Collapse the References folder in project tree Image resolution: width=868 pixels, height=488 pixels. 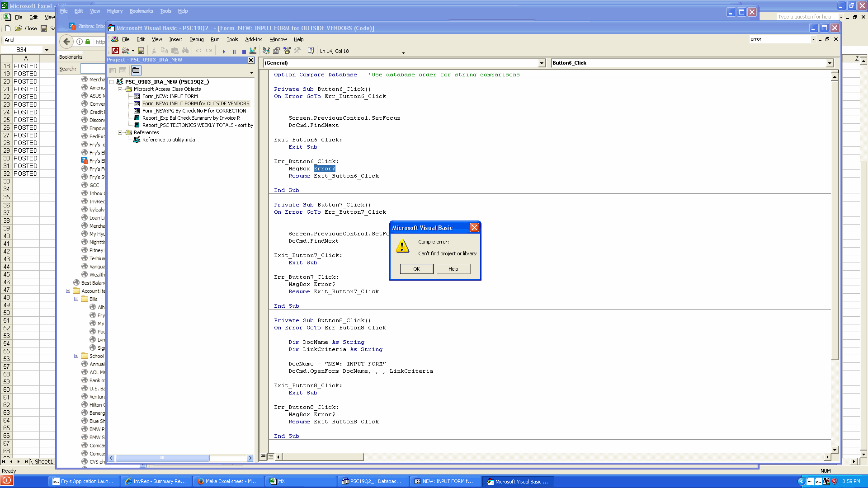(120, 132)
